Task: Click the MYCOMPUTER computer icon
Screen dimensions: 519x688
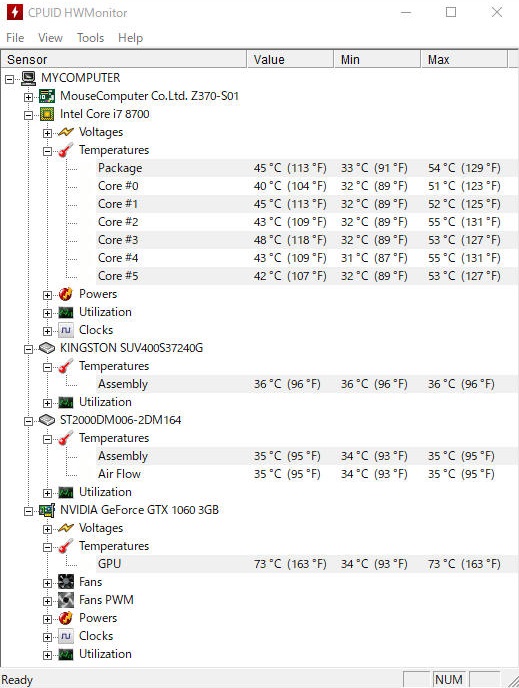Action: (x=29, y=78)
